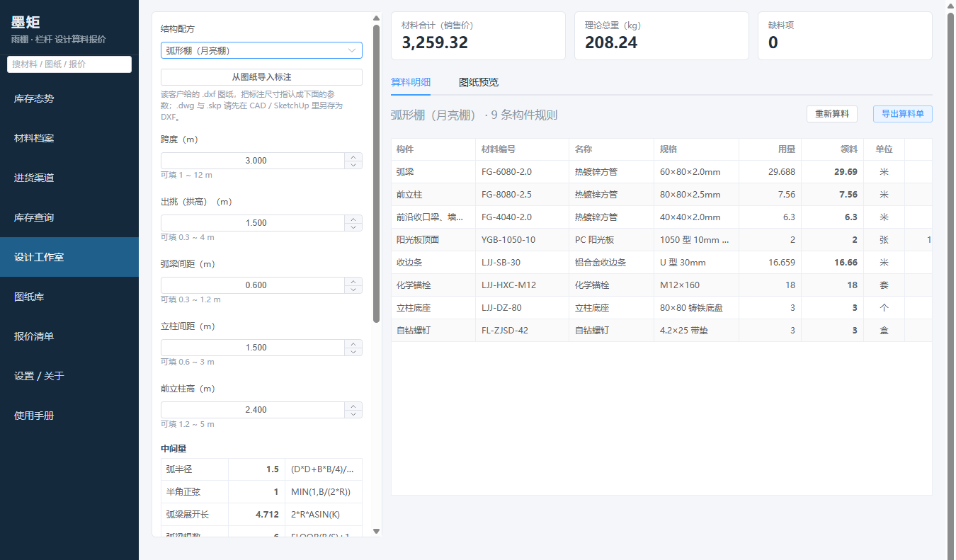
Task: Select the 弧梁 row in the table
Action: (x=661, y=172)
